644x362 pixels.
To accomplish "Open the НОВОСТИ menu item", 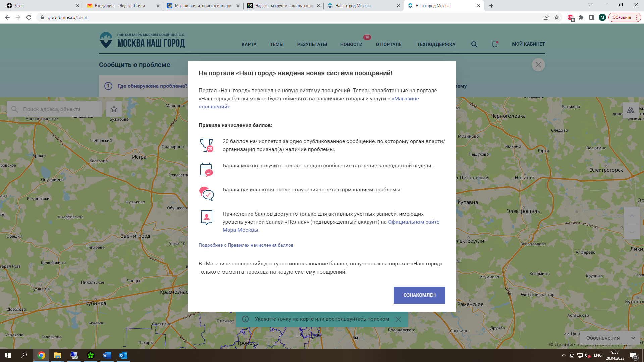I will point(351,44).
